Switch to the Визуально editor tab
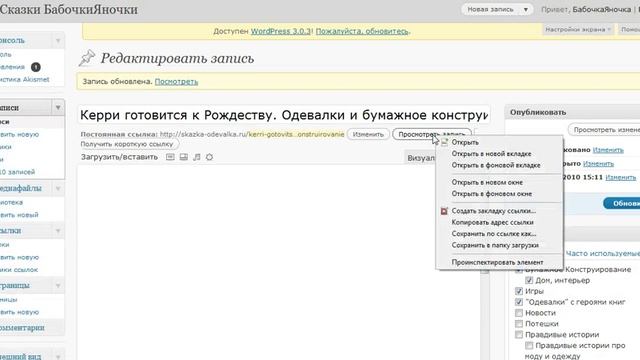 tap(420, 158)
